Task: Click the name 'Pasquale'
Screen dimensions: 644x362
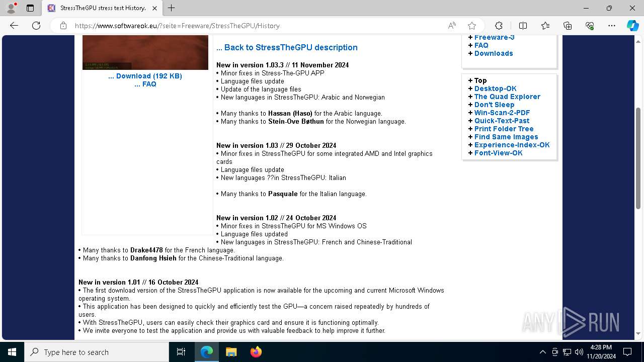Action: [x=283, y=194]
